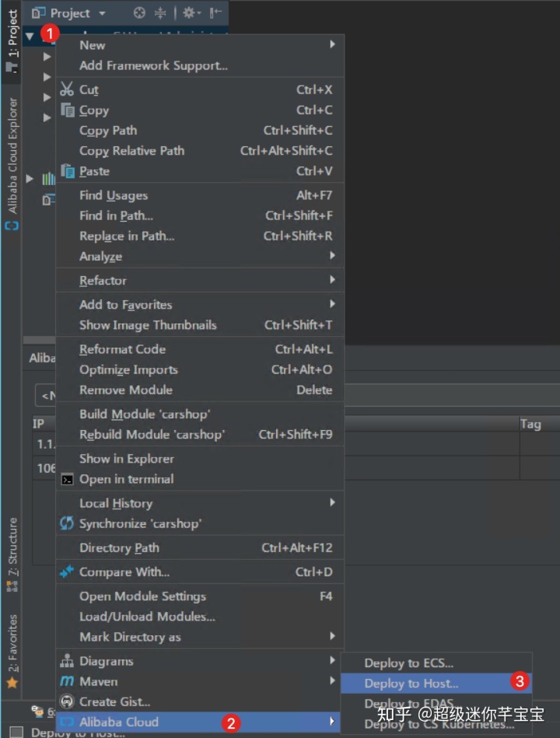560x738 pixels.
Task: Choose Find in Path
Action: (x=200, y=215)
